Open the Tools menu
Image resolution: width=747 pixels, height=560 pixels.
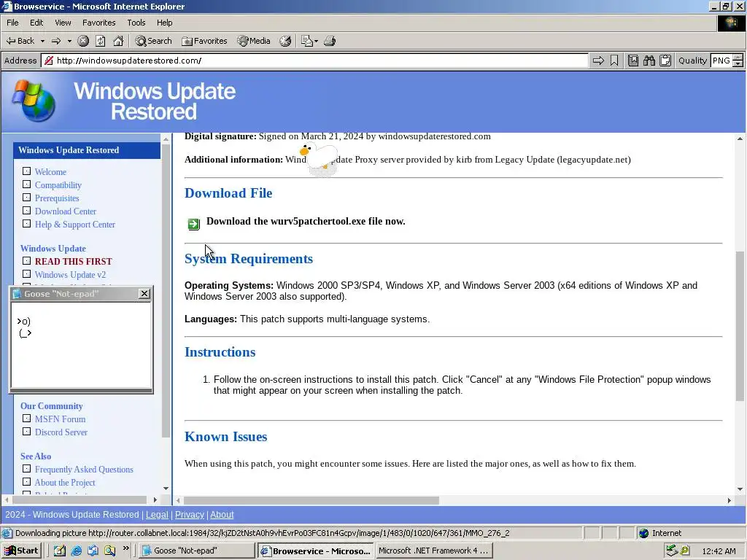coord(136,23)
